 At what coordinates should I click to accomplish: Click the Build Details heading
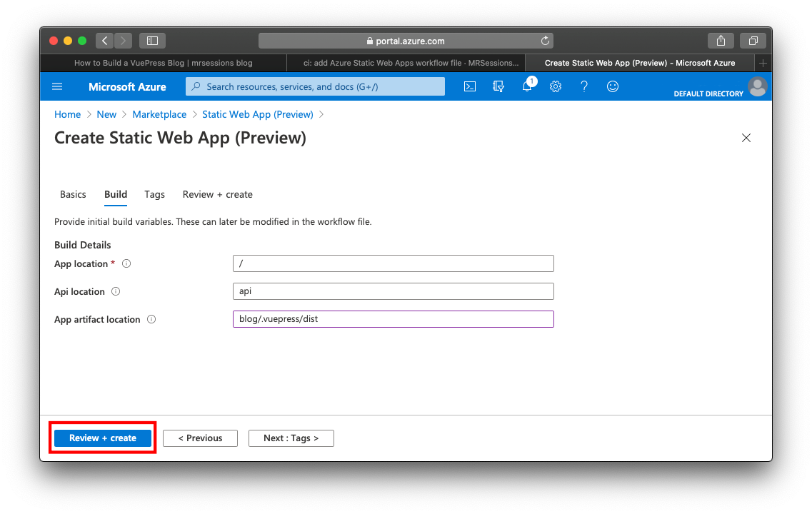(82, 245)
